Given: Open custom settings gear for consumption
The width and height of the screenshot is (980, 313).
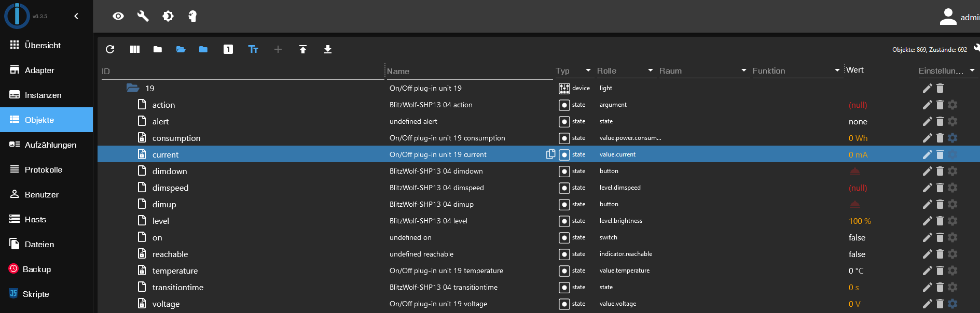Looking at the screenshot, I should click(953, 138).
